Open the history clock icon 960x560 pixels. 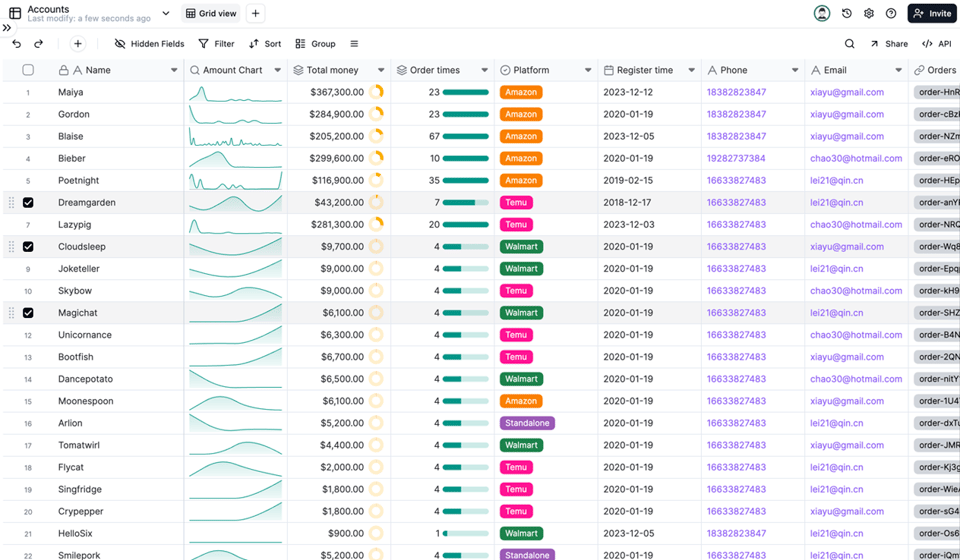[x=847, y=14]
